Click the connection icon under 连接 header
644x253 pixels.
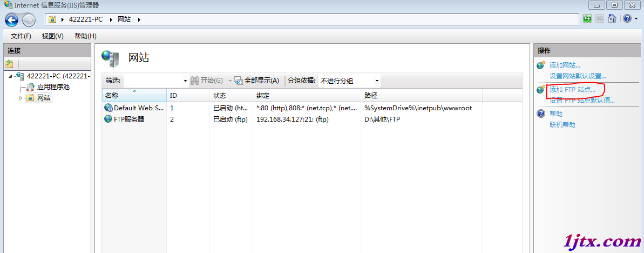(x=9, y=64)
